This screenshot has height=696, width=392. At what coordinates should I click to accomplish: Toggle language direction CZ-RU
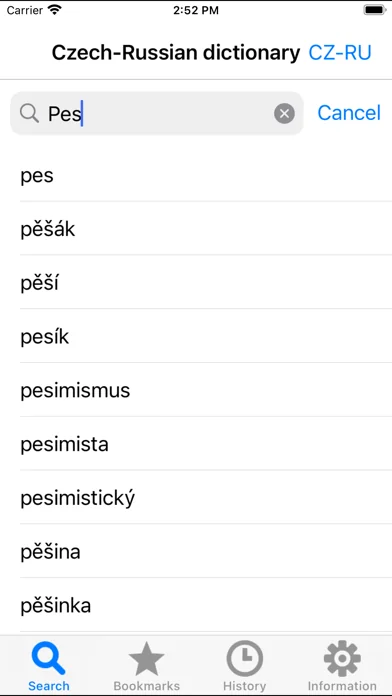tap(340, 53)
